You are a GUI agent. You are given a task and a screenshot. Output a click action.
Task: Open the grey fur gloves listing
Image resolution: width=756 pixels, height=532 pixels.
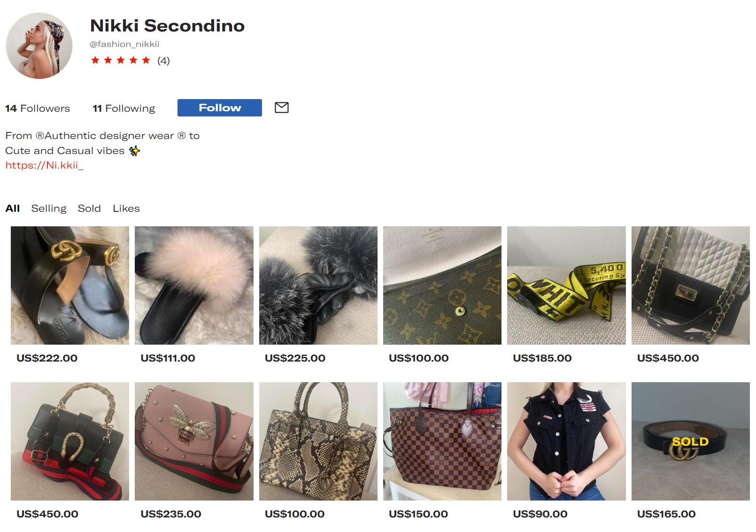click(318, 285)
